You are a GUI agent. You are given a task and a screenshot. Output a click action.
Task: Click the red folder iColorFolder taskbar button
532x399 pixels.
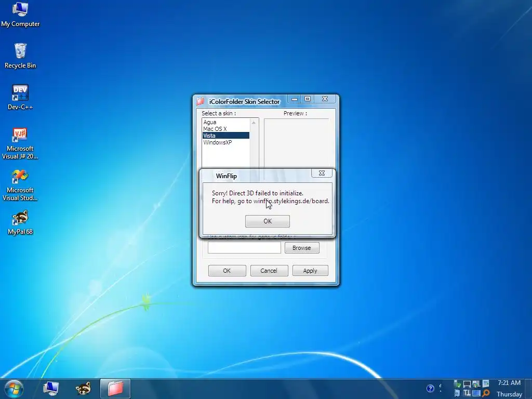[x=115, y=389]
